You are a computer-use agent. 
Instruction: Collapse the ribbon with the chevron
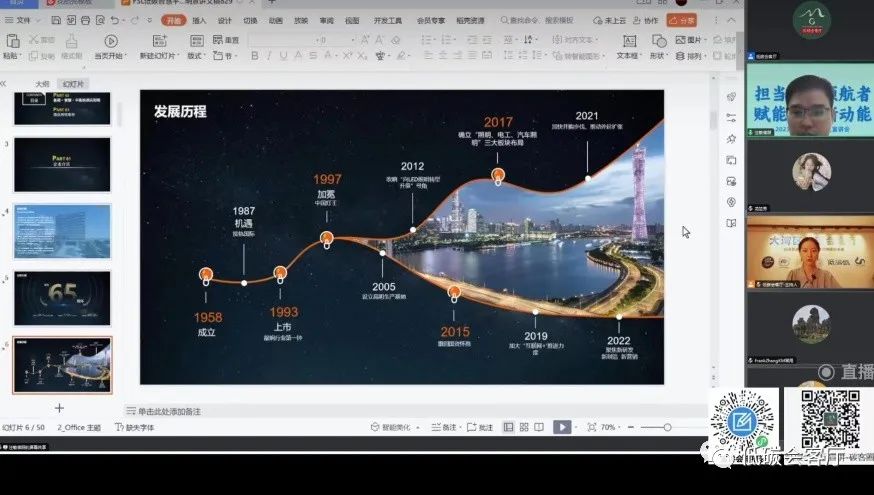click(730, 20)
